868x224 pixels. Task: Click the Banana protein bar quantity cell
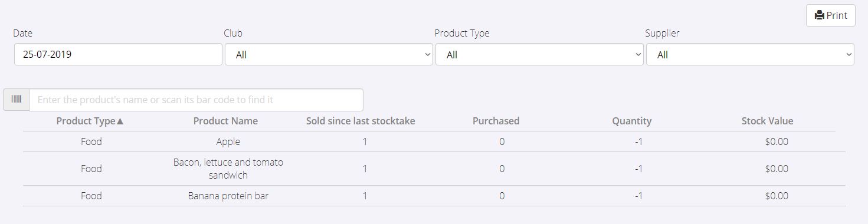[638, 196]
